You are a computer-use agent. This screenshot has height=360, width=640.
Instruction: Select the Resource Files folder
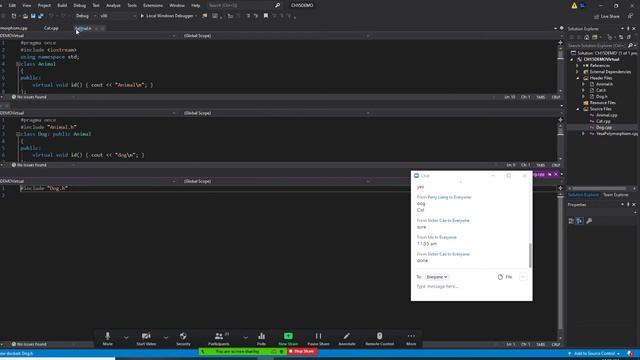602,102
